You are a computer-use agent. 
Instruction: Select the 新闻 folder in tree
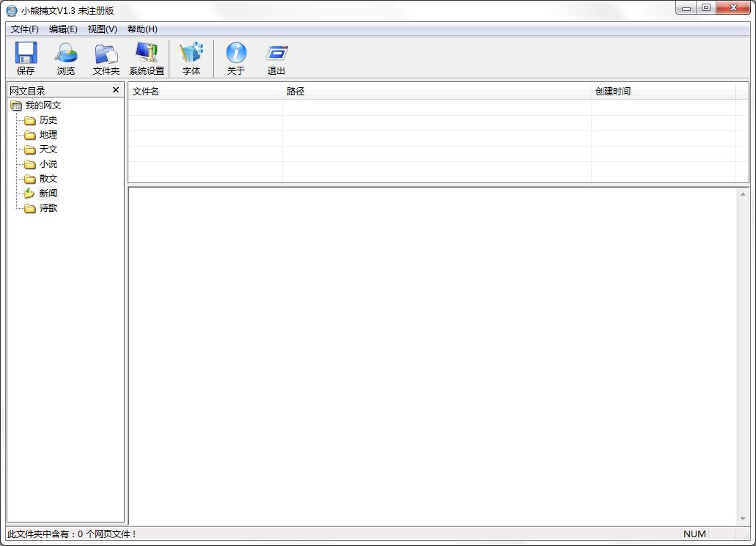pos(48,193)
